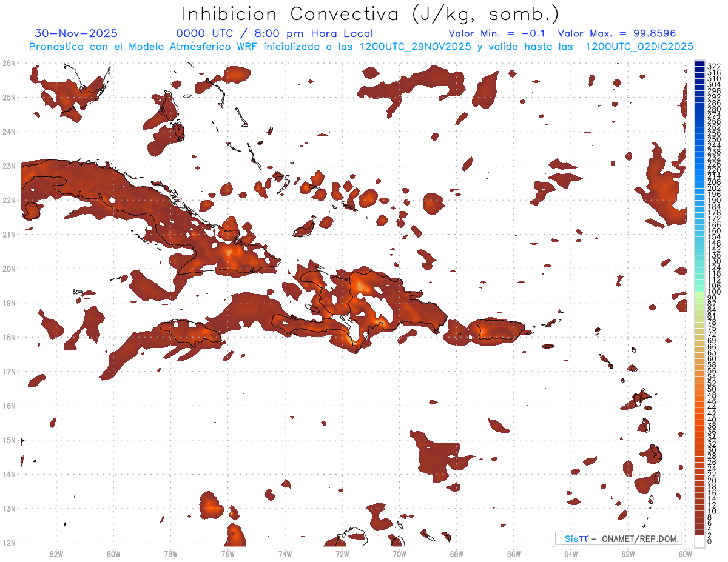Click the 14N latitude label
This screenshot has width=728, height=562.
(x=9, y=474)
